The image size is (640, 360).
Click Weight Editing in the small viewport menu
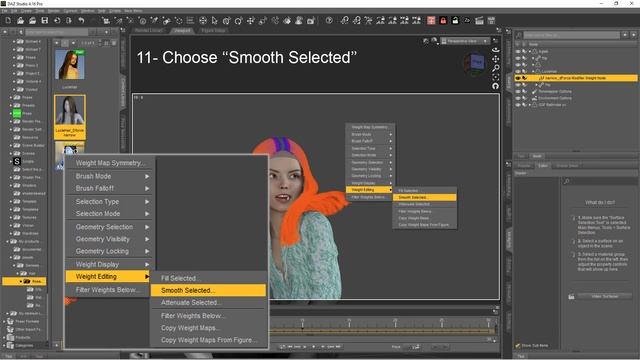click(369, 190)
